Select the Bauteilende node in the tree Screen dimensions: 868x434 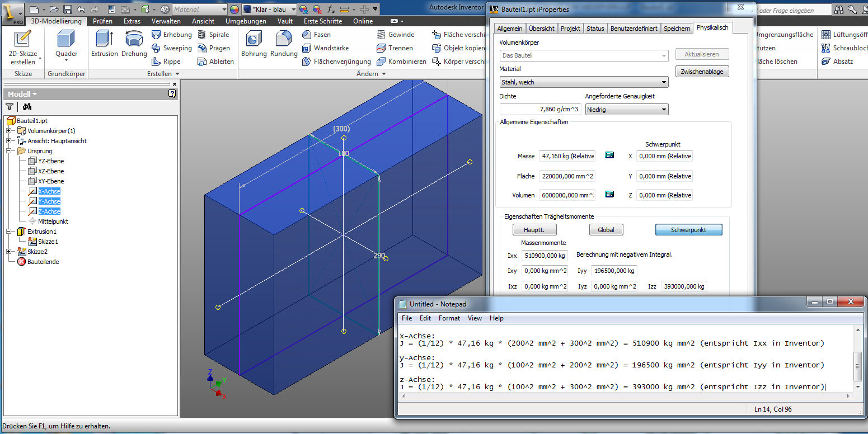point(44,261)
